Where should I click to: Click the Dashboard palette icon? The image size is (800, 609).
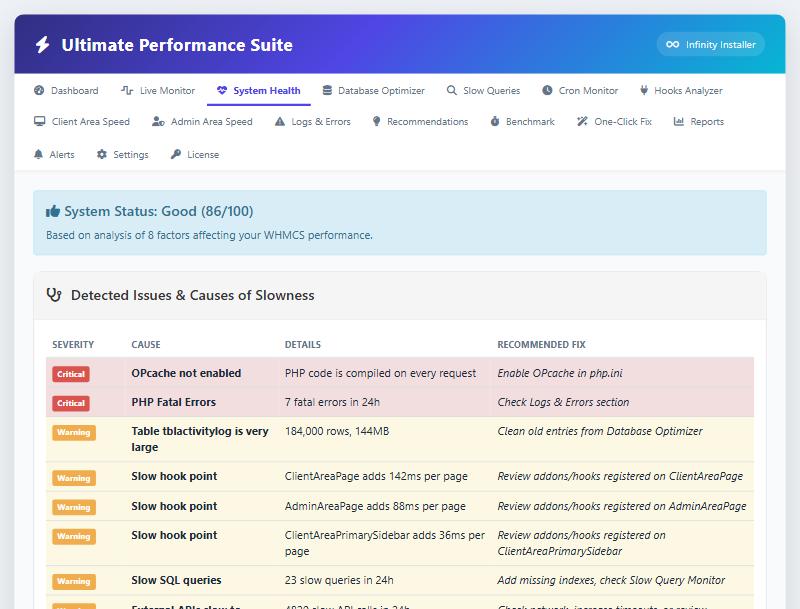[x=39, y=90]
